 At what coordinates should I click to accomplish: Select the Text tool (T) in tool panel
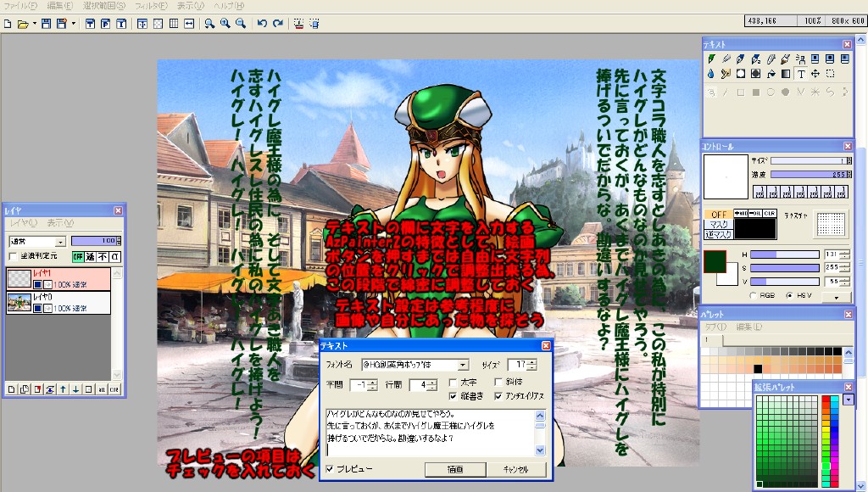click(x=800, y=74)
